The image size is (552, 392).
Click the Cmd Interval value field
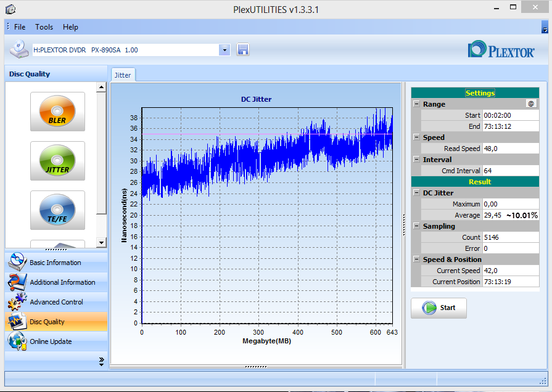click(x=511, y=171)
